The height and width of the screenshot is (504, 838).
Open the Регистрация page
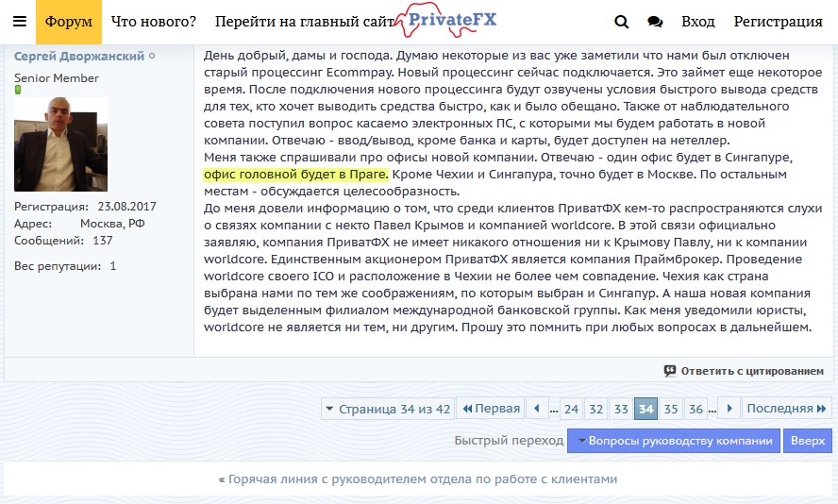[x=778, y=22]
